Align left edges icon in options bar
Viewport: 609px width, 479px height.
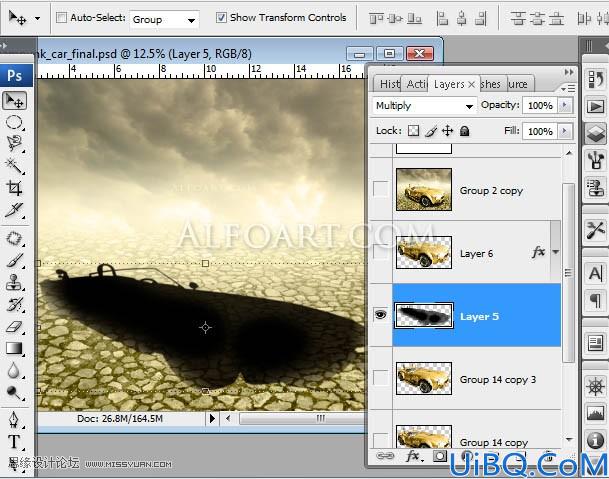coord(442,18)
